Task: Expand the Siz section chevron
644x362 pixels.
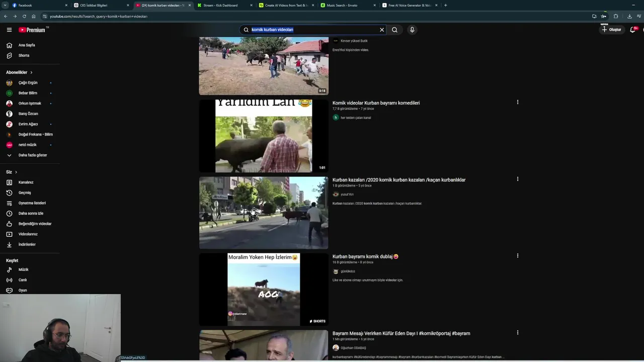Action: click(16, 172)
